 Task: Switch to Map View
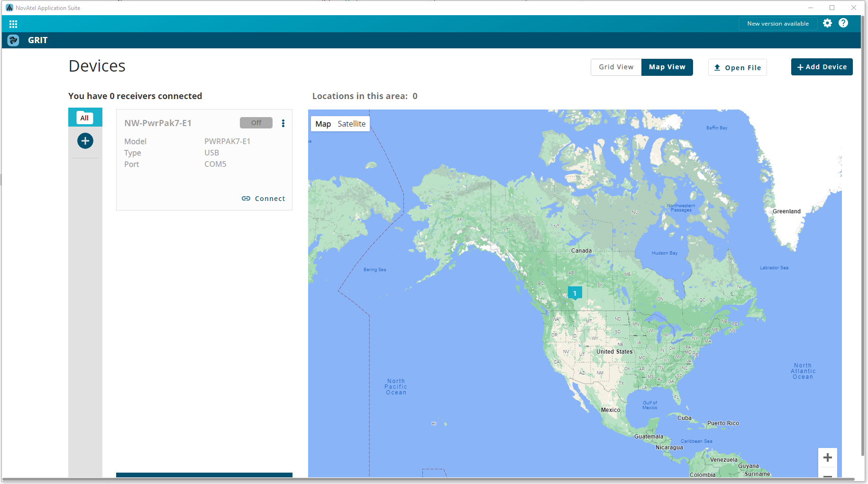tap(667, 67)
